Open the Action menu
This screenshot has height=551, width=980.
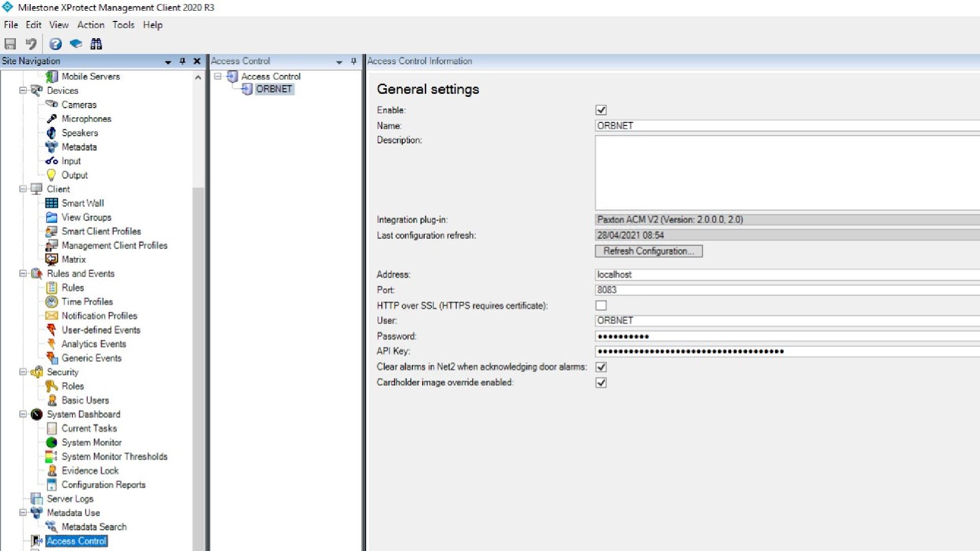91,25
